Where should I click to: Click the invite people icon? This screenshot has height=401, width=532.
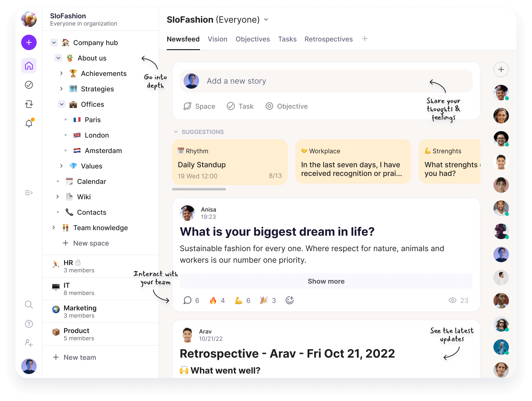coord(29,343)
